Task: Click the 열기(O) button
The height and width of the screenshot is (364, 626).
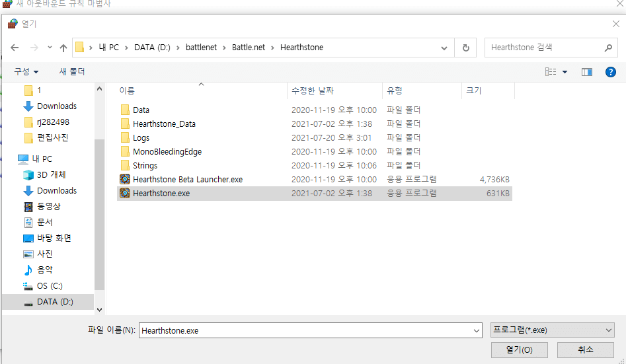Action: (x=520, y=350)
